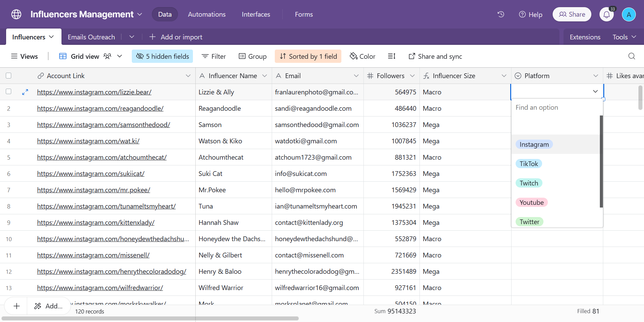
Task: Open the Platform column menu arrow
Action: coord(596,76)
